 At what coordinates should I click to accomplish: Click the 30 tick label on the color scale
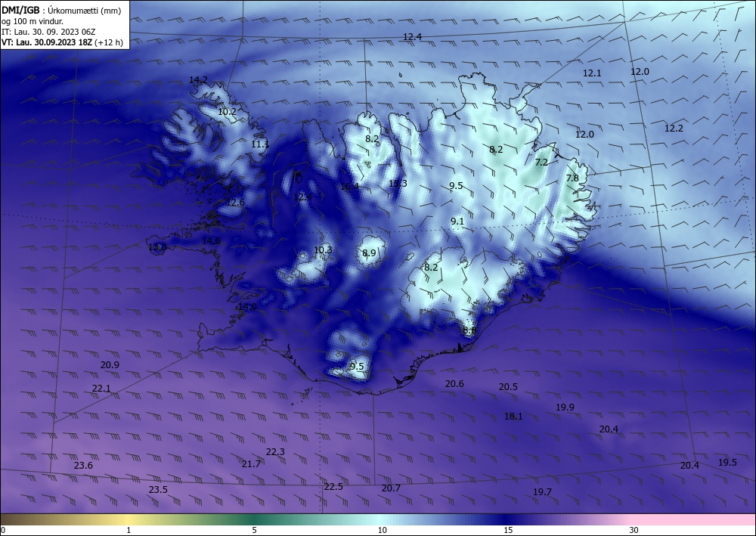(634, 530)
